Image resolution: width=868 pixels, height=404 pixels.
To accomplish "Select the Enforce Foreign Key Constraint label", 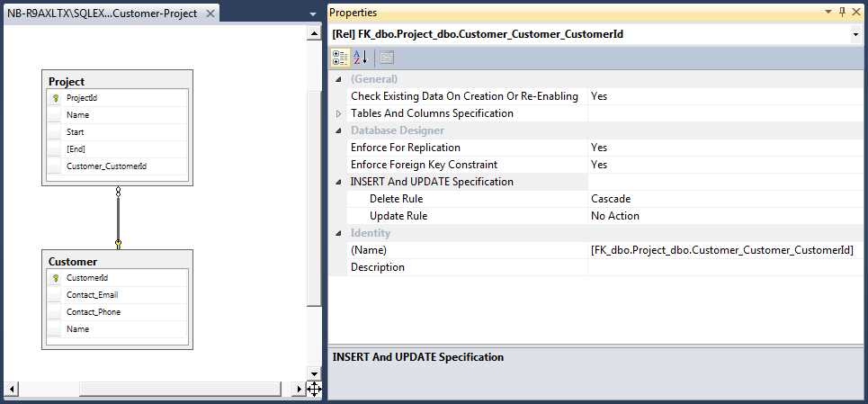I will 424,165.
